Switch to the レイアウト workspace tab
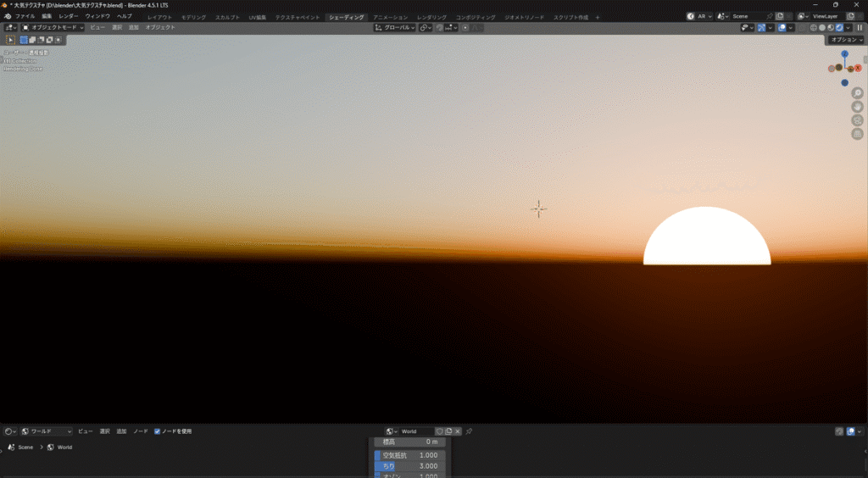Viewport: 868px width, 478px height. (160, 17)
